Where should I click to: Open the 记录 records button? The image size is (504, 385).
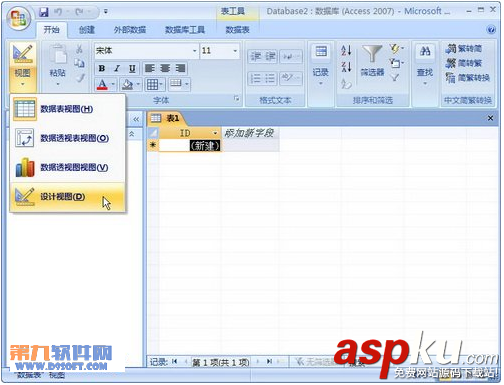pyautogui.click(x=321, y=65)
